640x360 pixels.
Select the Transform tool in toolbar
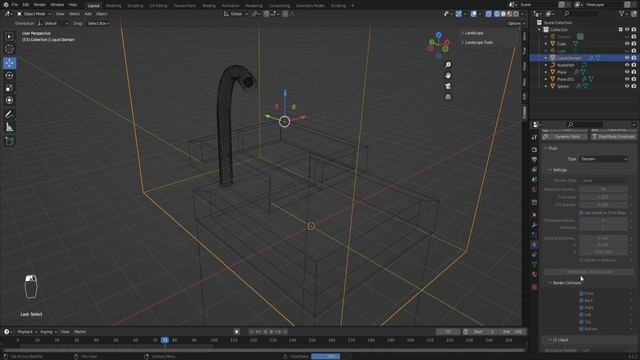pos(9,100)
